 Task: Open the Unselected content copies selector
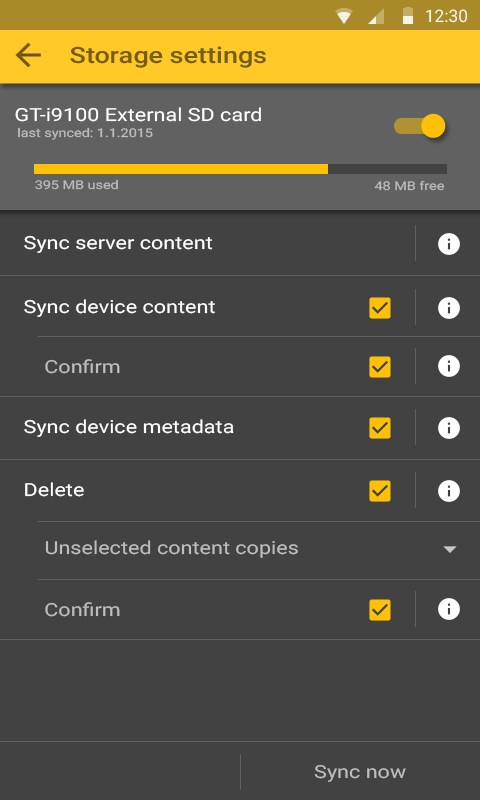pos(259,550)
